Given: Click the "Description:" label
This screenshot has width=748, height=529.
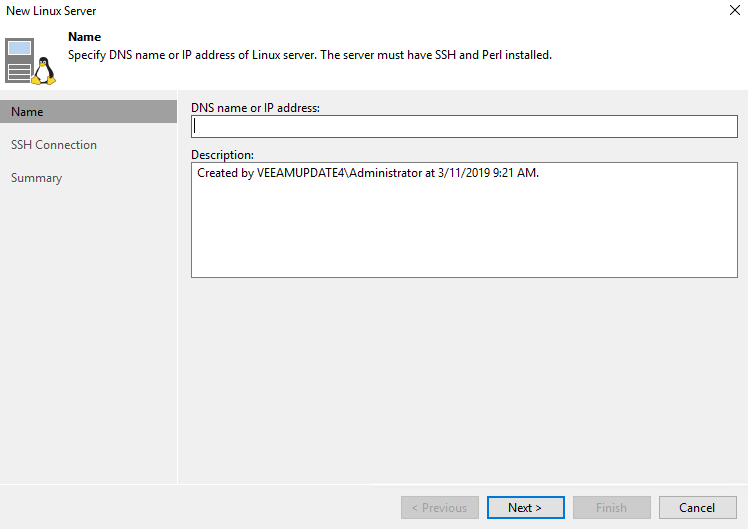Looking at the screenshot, I should pos(222,155).
